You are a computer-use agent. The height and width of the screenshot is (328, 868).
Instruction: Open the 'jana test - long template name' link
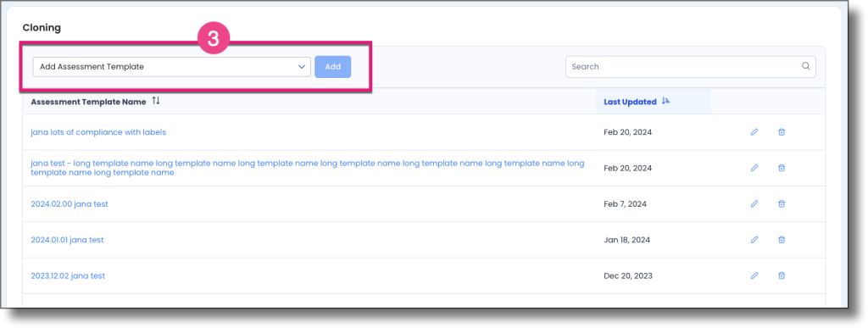(307, 168)
